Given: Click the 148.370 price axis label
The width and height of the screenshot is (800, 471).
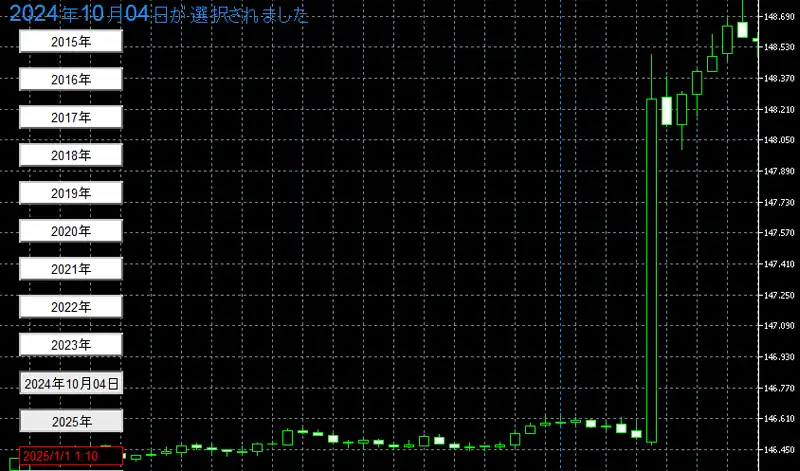Looking at the screenshot, I should click(x=779, y=79).
